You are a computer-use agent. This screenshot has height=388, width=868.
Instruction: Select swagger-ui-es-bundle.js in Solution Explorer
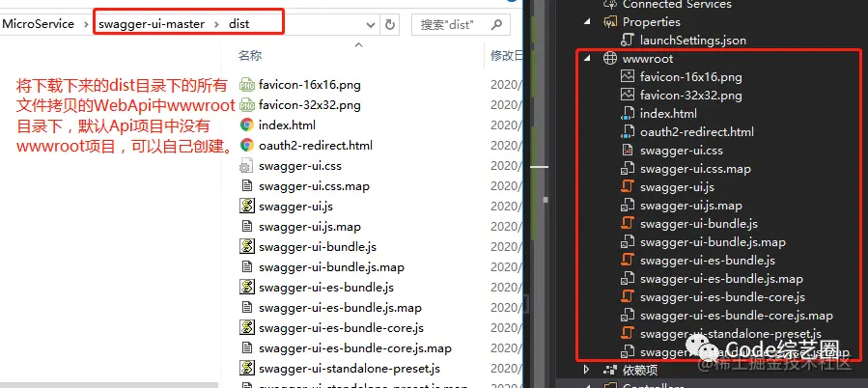click(x=708, y=261)
